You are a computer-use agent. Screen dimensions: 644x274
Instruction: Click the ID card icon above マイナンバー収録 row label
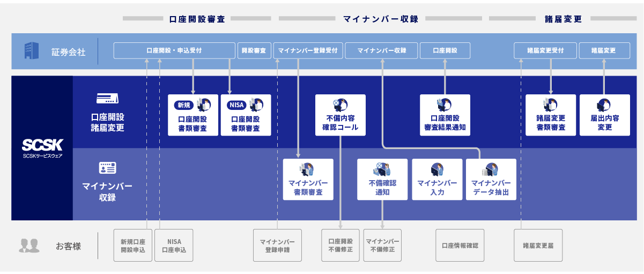[x=107, y=168]
